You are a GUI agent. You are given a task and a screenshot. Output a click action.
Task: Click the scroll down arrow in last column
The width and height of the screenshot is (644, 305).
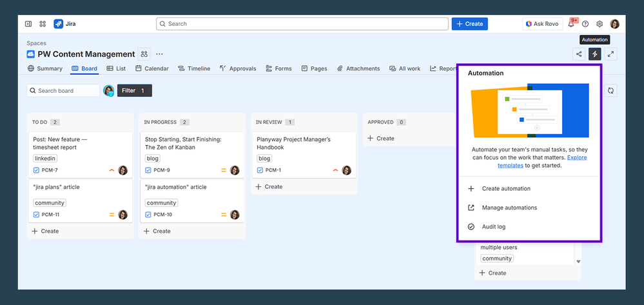pos(578,261)
